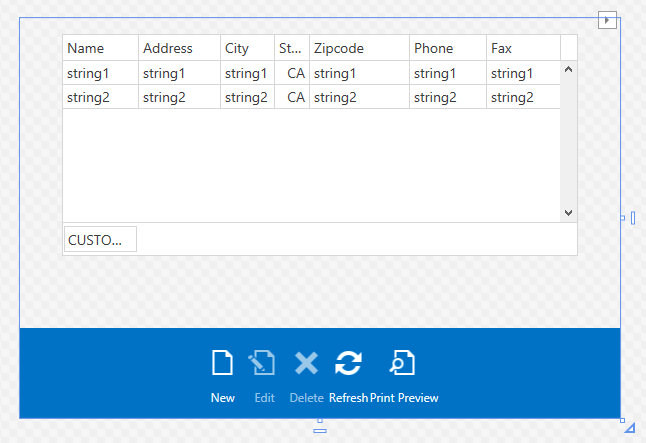Click the grid's scroll up arrow

[568, 70]
